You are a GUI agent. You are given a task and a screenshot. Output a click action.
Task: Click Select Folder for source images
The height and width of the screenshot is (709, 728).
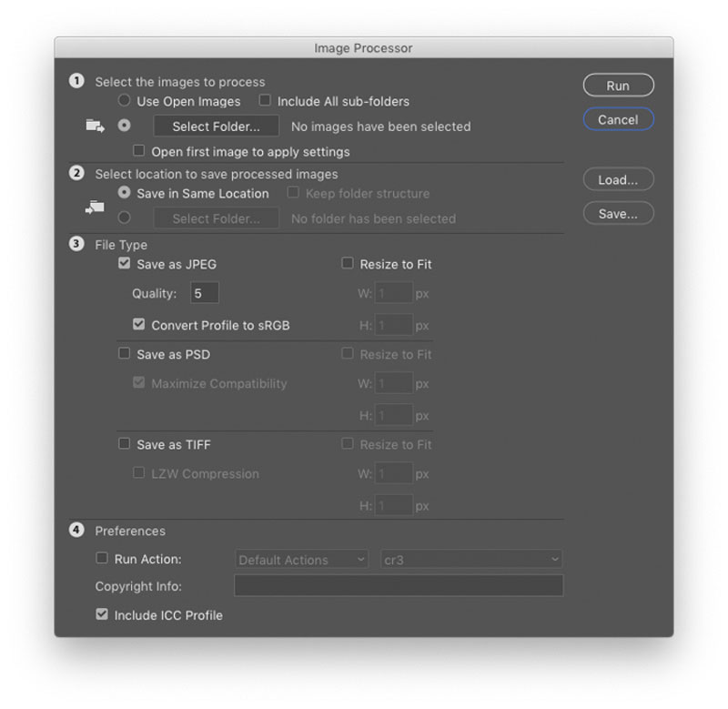(217, 127)
